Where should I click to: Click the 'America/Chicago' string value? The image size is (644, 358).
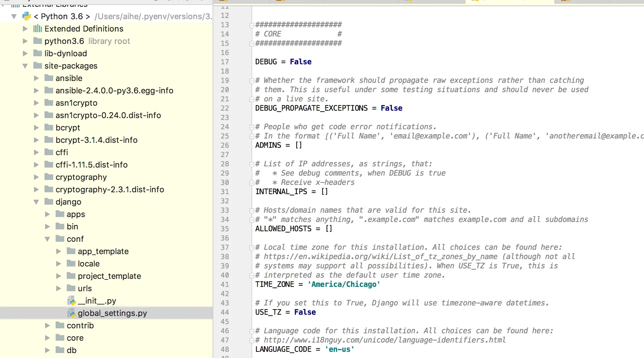pos(344,284)
